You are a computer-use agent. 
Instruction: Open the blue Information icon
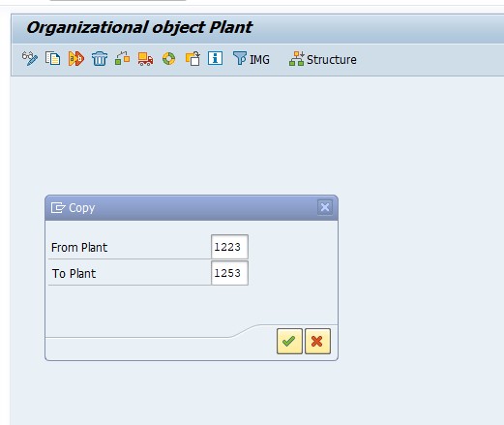(215, 58)
